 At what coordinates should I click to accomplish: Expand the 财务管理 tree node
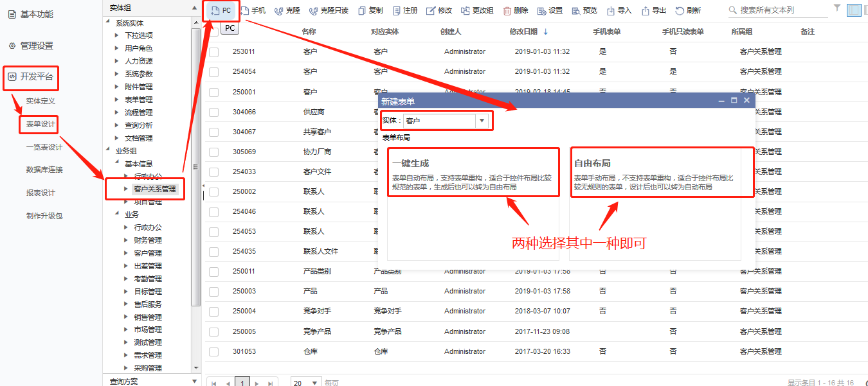[126, 240]
